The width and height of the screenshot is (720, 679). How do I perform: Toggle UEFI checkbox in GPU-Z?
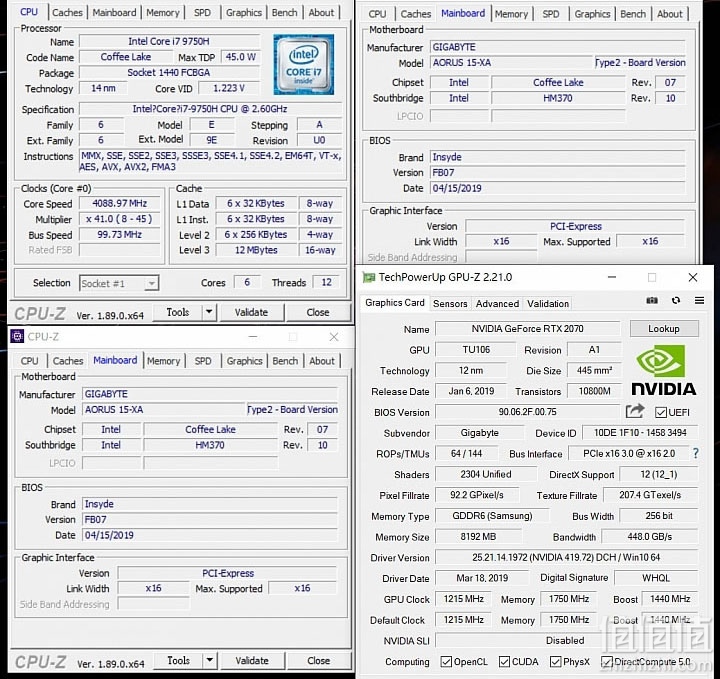pyautogui.click(x=661, y=412)
